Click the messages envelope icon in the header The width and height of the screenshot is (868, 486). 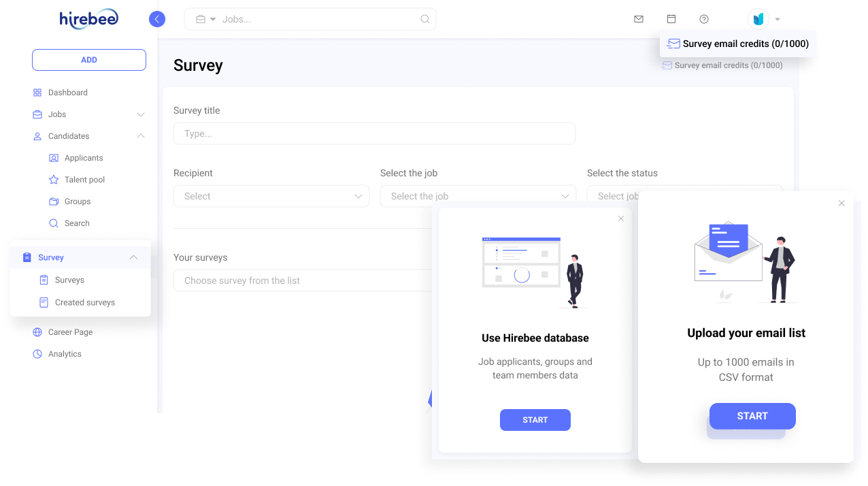coord(638,19)
